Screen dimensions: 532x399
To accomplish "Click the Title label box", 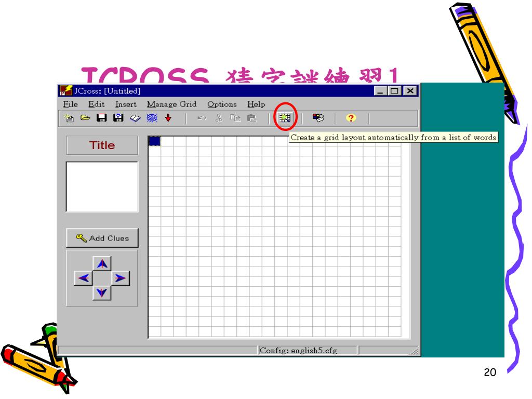I will click(x=102, y=145).
